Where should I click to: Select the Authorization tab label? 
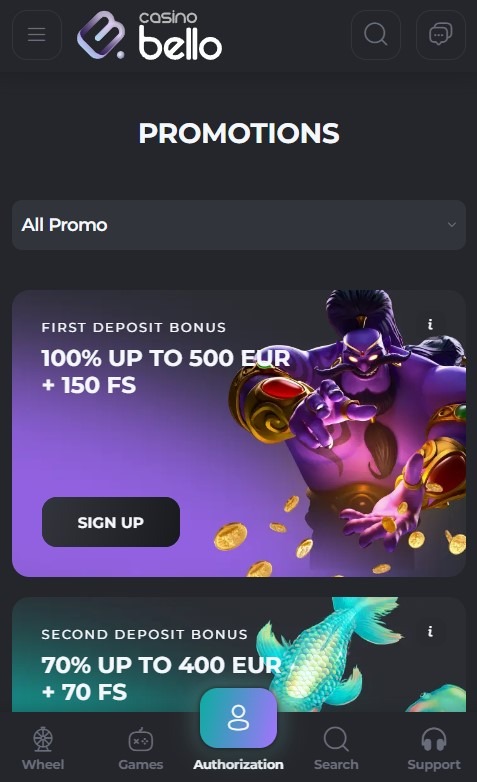(x=238, y=765)
